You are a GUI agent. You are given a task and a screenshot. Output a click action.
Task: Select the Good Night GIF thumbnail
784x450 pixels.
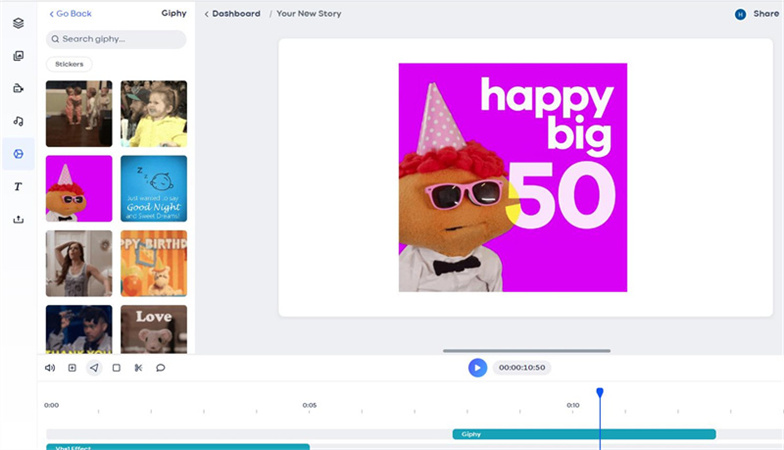[154, 188]
